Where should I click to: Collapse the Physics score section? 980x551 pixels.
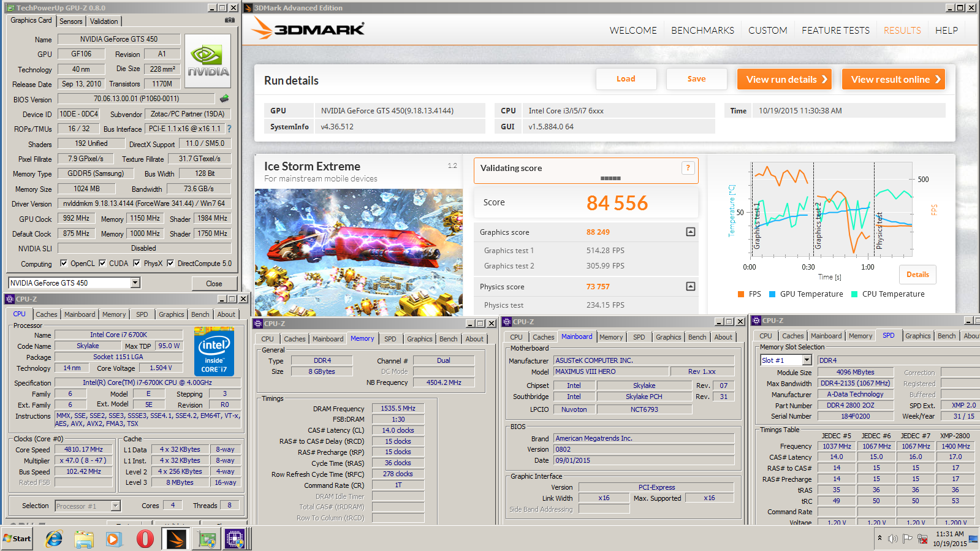point(690,286)
